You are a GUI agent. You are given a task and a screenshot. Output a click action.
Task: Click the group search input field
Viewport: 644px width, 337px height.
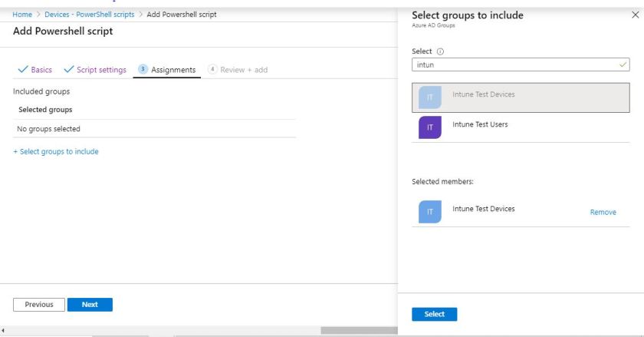tap(514, 66)
